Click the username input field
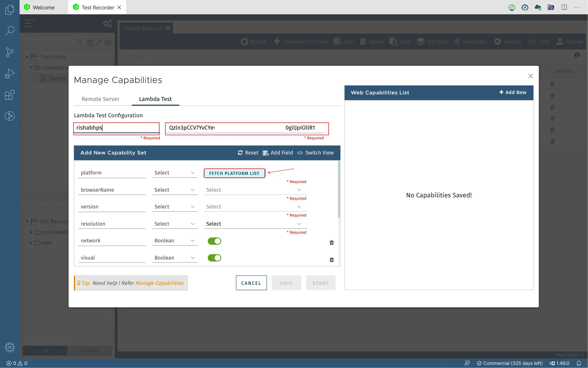This screenshot has height=368, width=588. tap(116, 128)
